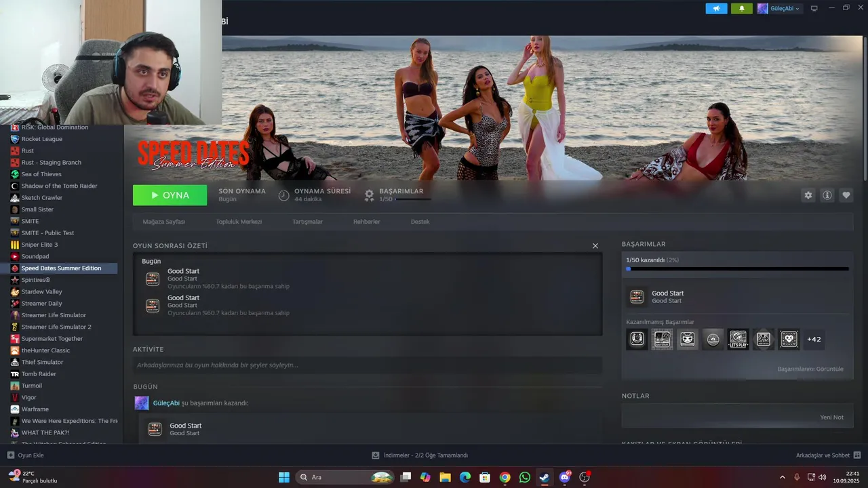Click the green OYNA play button
This screenshot has width=868, height=488.
(x=170, y=195)
